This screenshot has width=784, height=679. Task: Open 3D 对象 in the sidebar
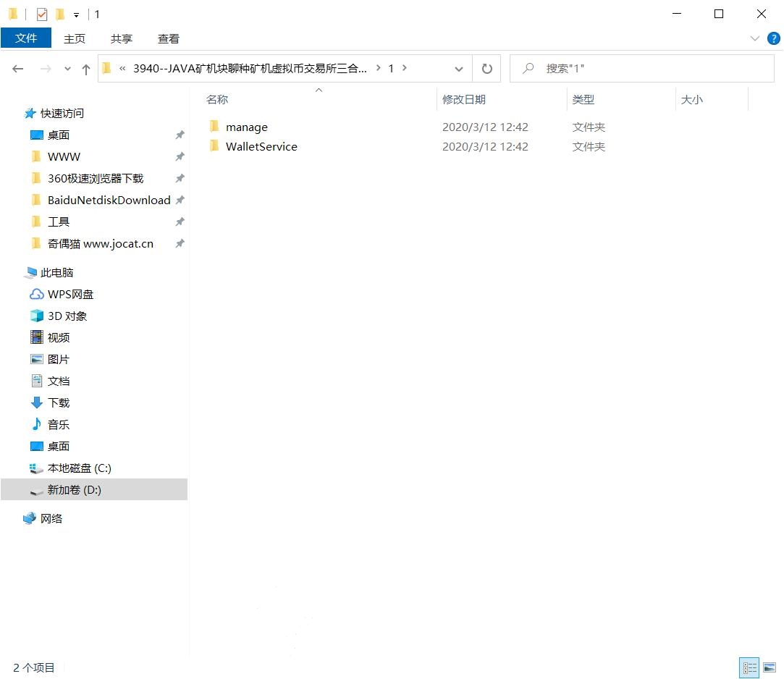[x=67, y=316]
